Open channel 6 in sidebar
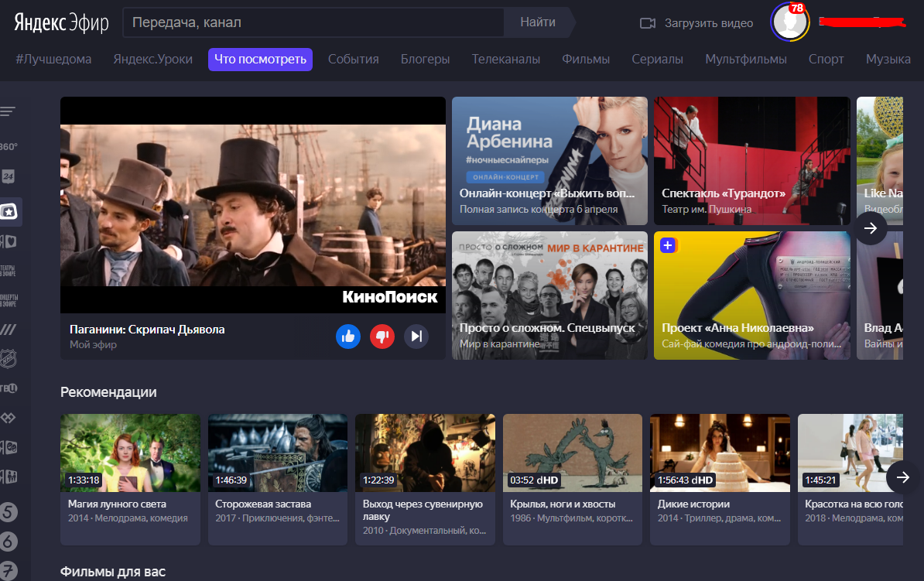The width and height of the screenshot is (924, 581). click(x=9, y=542)
